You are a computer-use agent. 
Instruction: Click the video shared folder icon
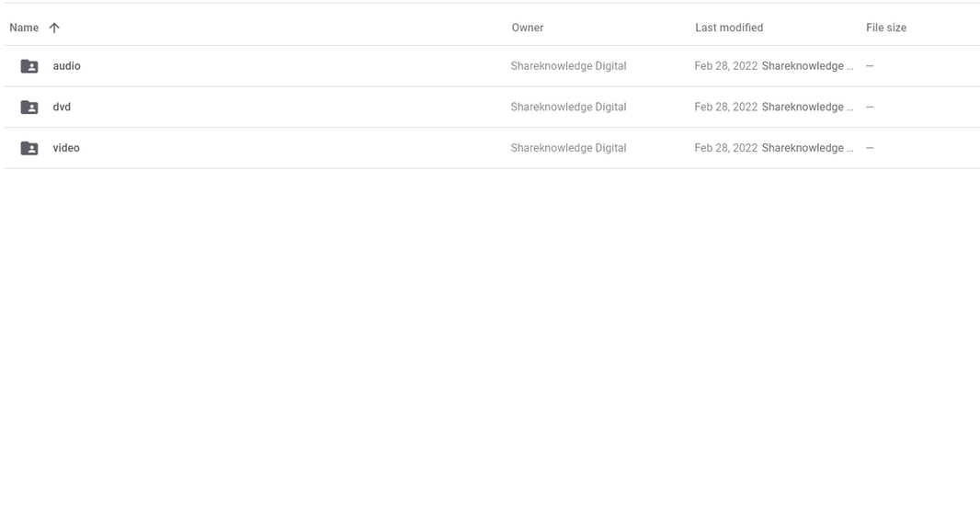[29, 148]
